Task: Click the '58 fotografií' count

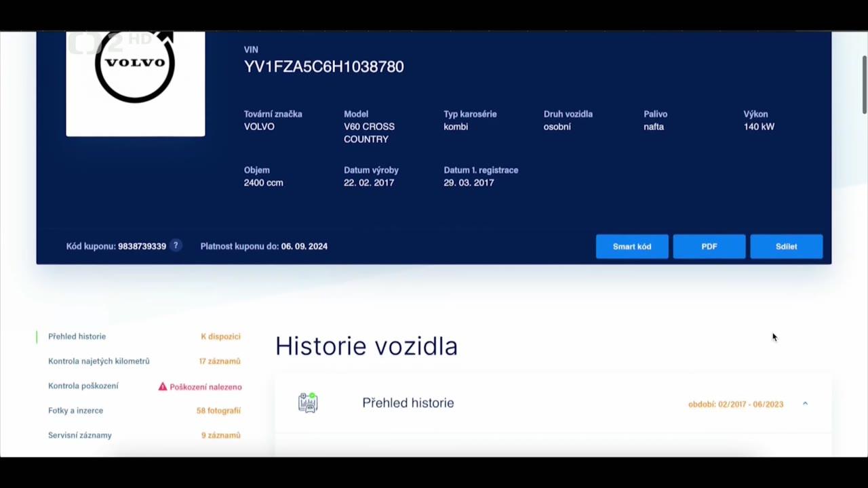Action: pyautogui.click(x=218, y=411)
